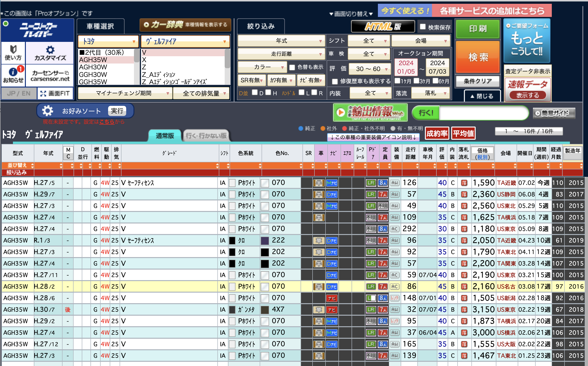Click the red ナビ icon in 1,505 row

(332, 298)
